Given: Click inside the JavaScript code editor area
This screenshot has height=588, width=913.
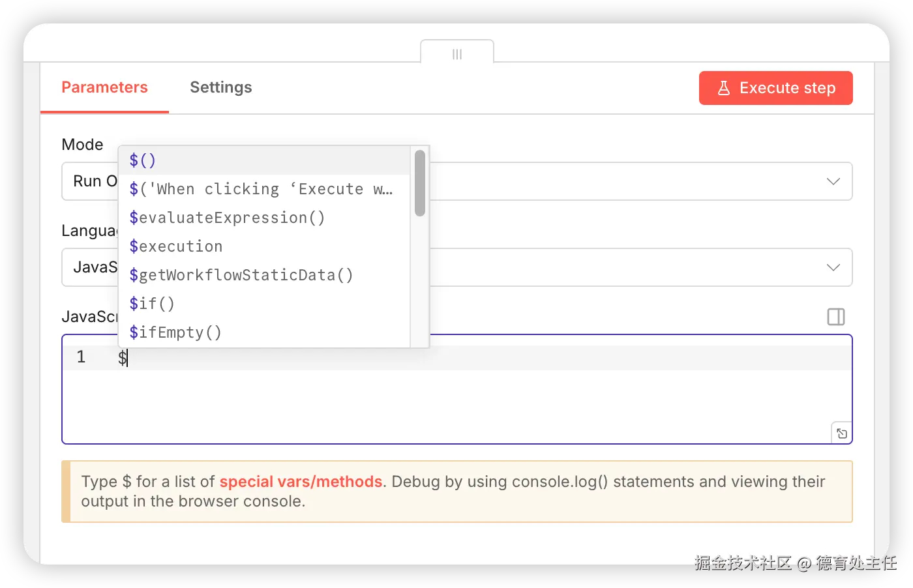Looking at the screenshot, I should click(456, 404).
